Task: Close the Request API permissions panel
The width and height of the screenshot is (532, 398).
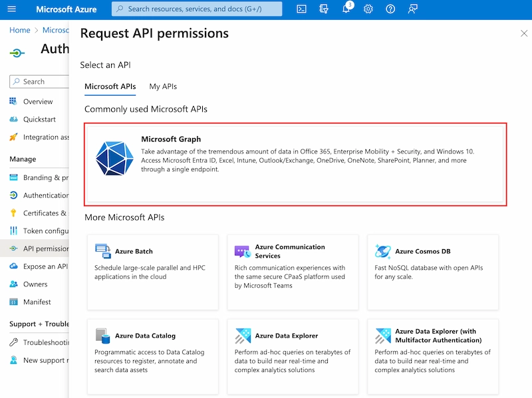Action: [x=523, y=33]
